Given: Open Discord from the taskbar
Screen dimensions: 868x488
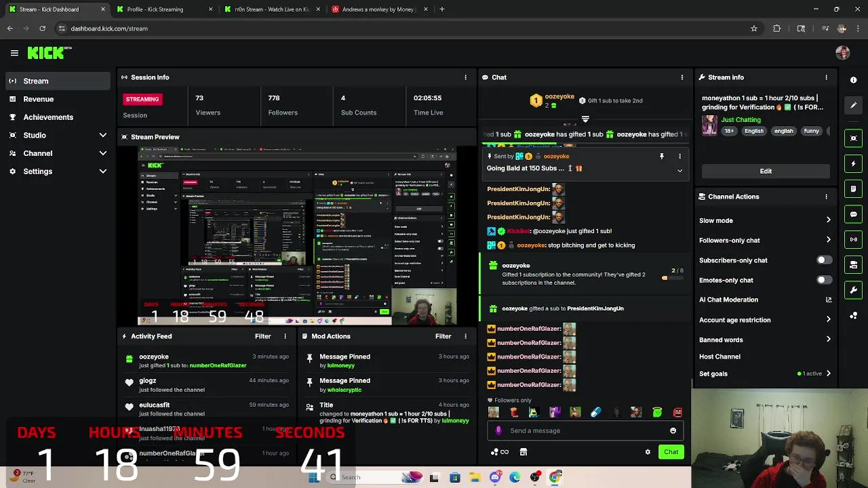Looking at the screenshot, I should coord(495,477).
